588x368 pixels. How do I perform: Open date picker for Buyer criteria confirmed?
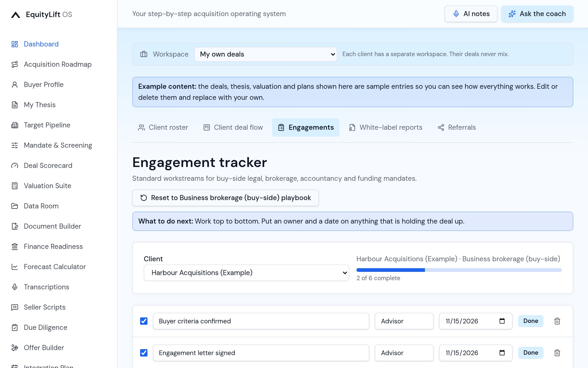(502, 321)
